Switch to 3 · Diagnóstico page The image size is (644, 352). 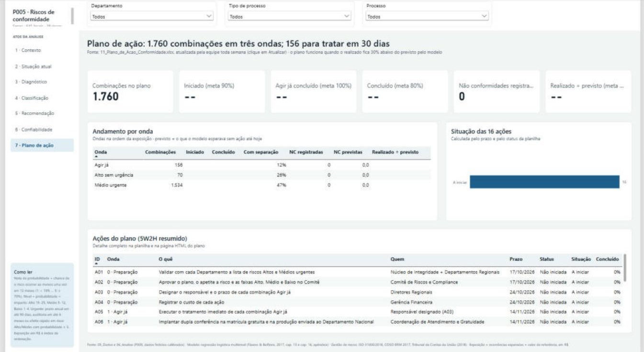point(42,82)
